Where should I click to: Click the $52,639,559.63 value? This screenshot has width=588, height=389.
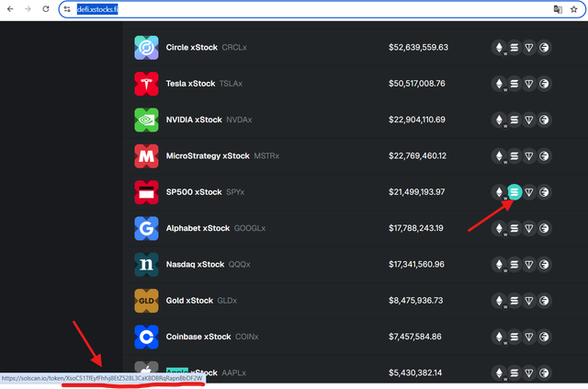418,48
